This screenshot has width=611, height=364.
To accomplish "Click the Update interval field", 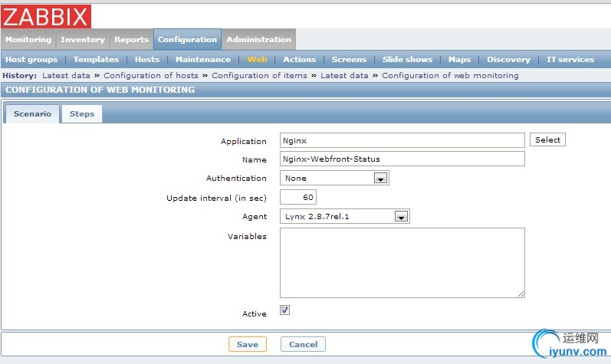I will tap(298, 197).
